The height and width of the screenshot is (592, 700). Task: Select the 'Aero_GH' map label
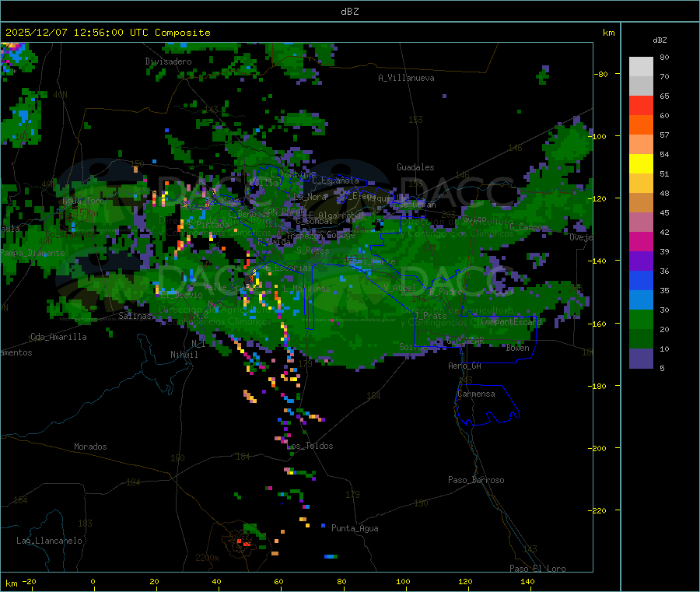tap(465, 366)
